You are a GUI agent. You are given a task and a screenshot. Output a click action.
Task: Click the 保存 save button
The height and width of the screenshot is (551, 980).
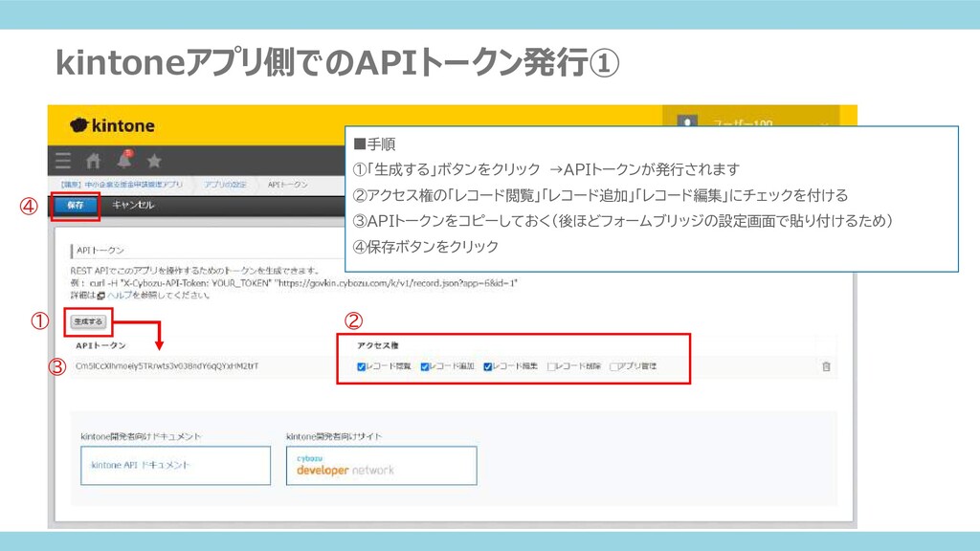coord(76,205)
